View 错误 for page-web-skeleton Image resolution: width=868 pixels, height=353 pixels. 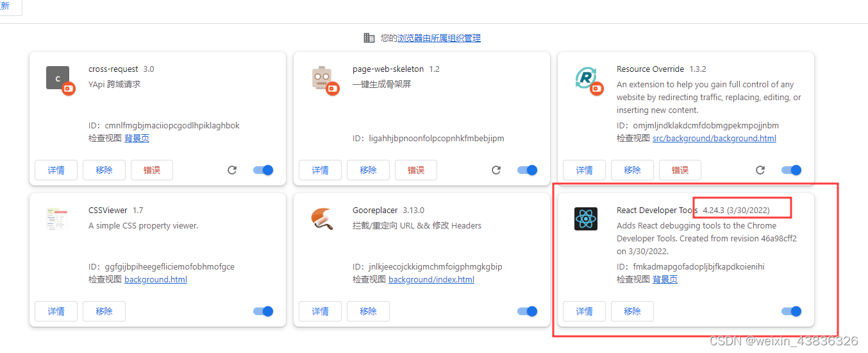(416, 170)
